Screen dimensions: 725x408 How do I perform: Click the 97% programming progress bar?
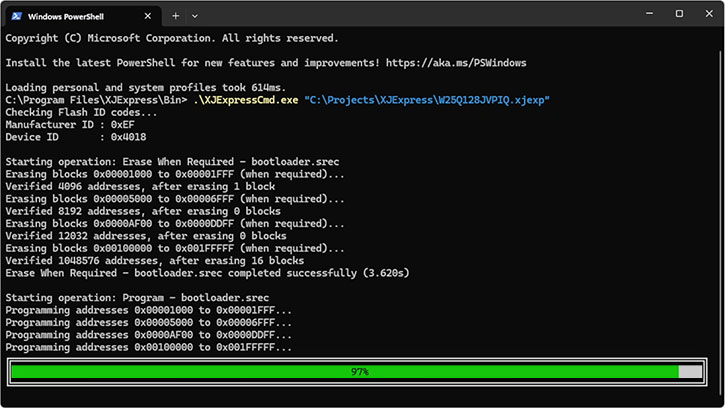click(x=357, y=371)
